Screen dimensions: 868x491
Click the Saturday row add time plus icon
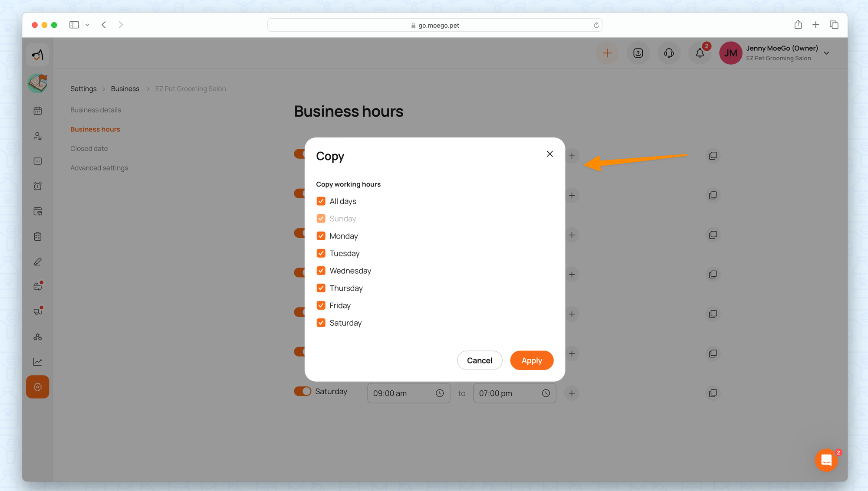point(572,393)
